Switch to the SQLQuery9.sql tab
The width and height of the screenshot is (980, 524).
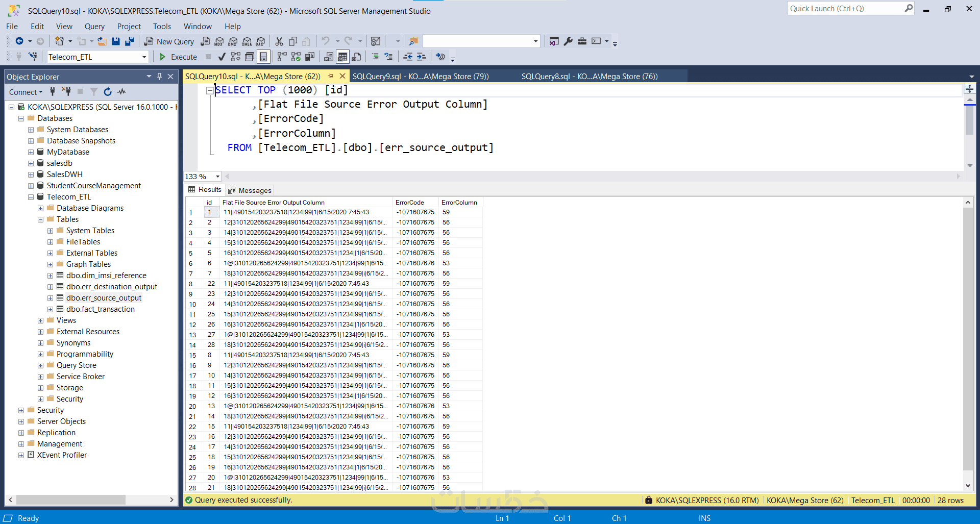(421, 77)
